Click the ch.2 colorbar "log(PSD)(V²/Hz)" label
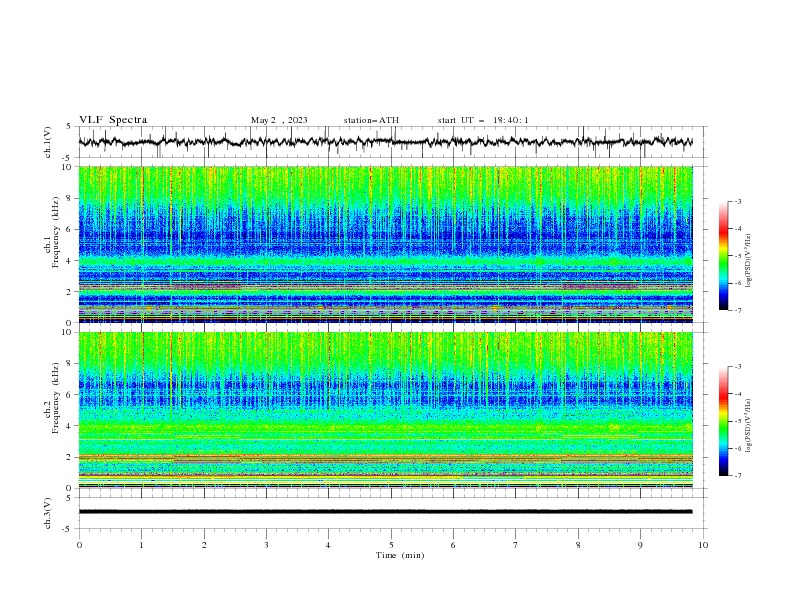 click(x=749, y=425)
